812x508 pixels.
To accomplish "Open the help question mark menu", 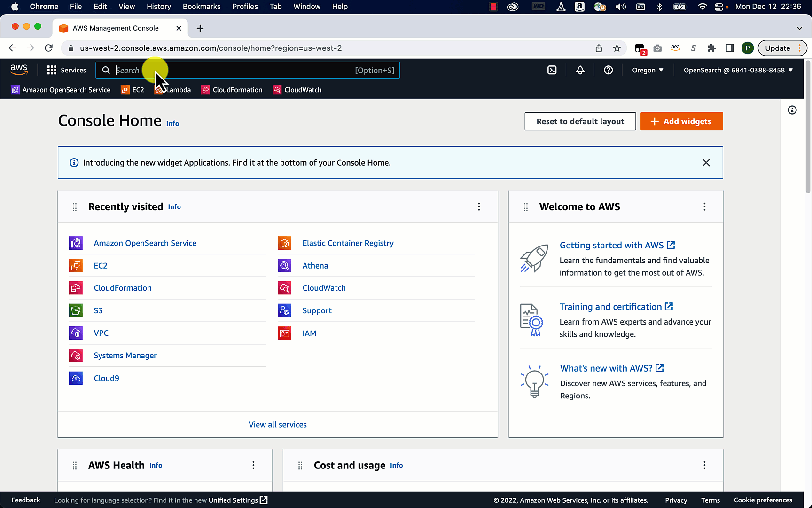I will tap(609, 70).
